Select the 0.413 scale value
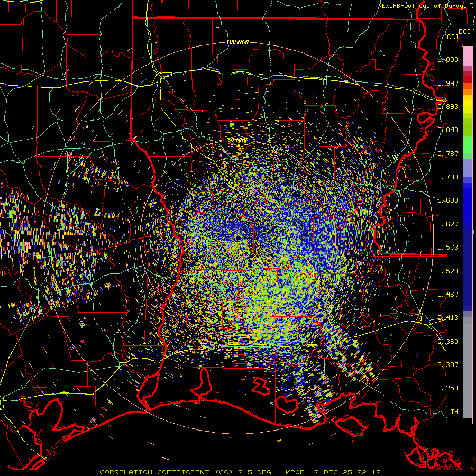This screenshot has width=476, height=476. pos(448,318)
